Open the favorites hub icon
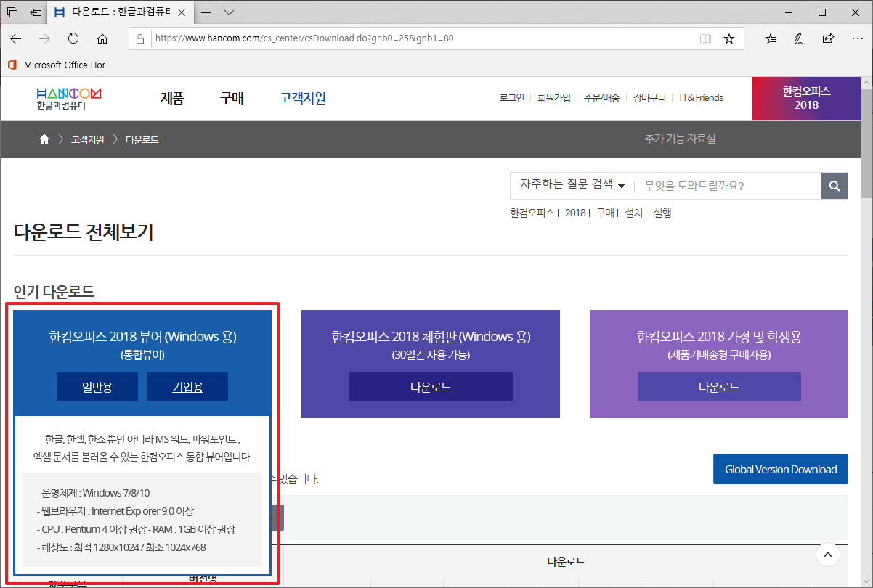This screenshot has width=873, height=588. point(771,38)
